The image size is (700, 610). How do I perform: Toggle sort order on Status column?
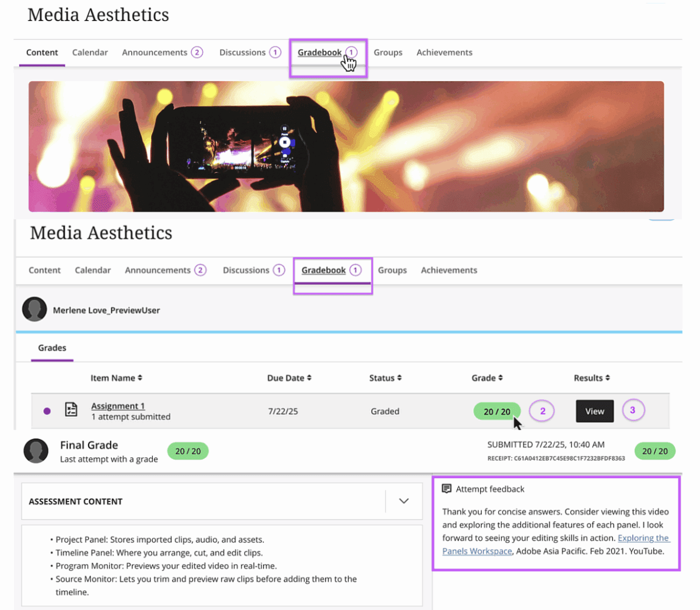click(400, 378)
